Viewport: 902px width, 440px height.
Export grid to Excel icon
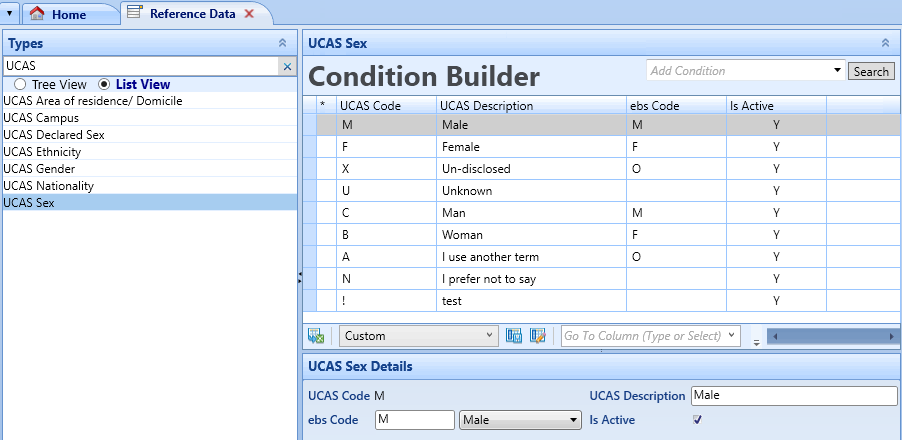(316, 336)
